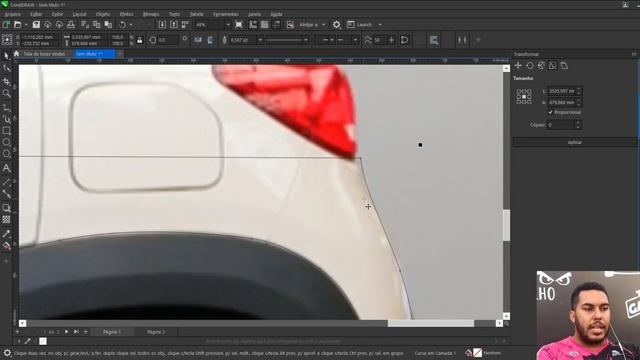Select the Text tool
The height and width of the screenshot is (360, 640).
(x=6, y=168)
